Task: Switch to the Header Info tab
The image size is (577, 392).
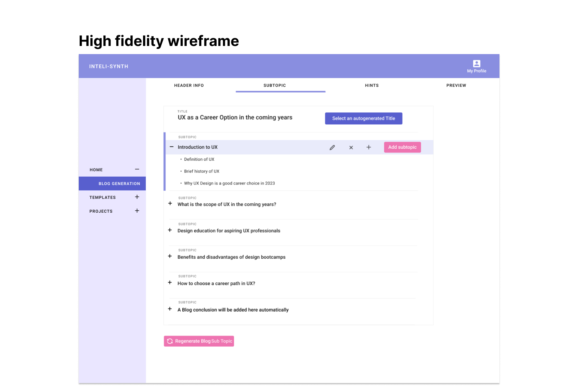Action: click(188, 85)
